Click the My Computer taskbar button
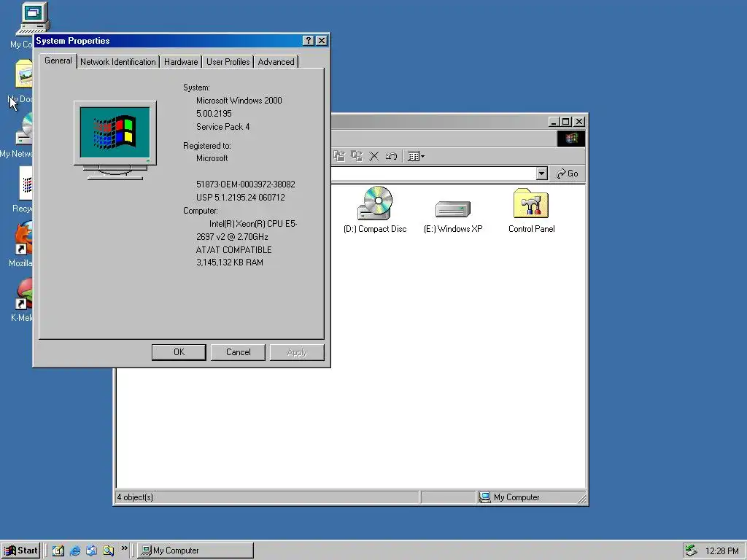Image resolution: width=747 pixels, height=560 pixels. pos(196,551)
